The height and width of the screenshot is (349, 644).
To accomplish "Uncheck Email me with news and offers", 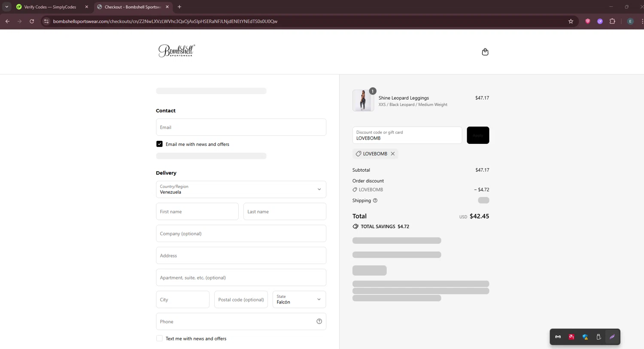I will 159,144.
